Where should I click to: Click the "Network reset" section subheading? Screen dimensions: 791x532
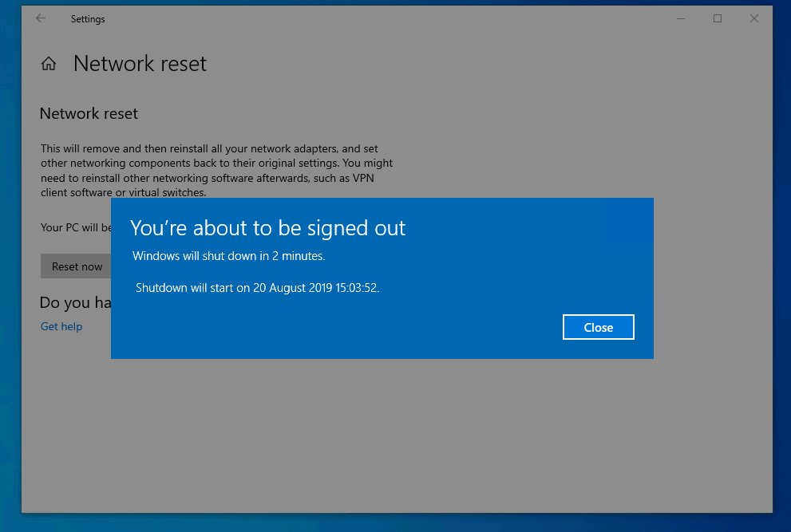point(89,113)
